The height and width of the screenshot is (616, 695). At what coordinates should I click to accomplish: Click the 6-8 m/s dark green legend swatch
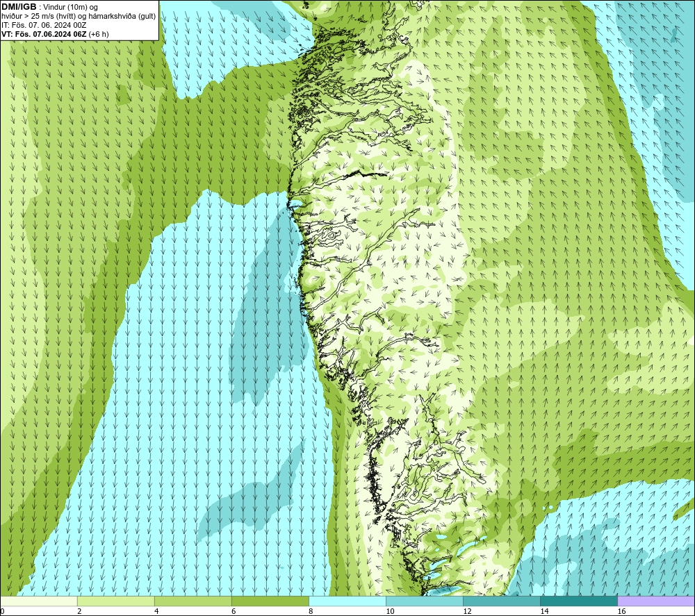tap(270, 601)
